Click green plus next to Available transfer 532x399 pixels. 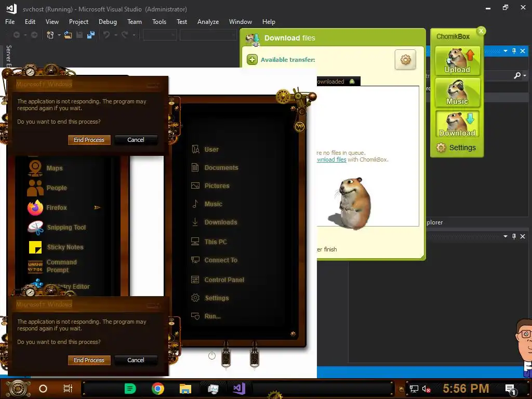pyautogui.click(x=252, y=60)
